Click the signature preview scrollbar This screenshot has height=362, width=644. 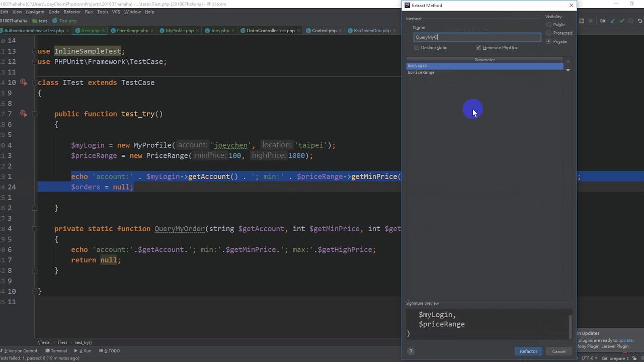click(x=571, y=327)
